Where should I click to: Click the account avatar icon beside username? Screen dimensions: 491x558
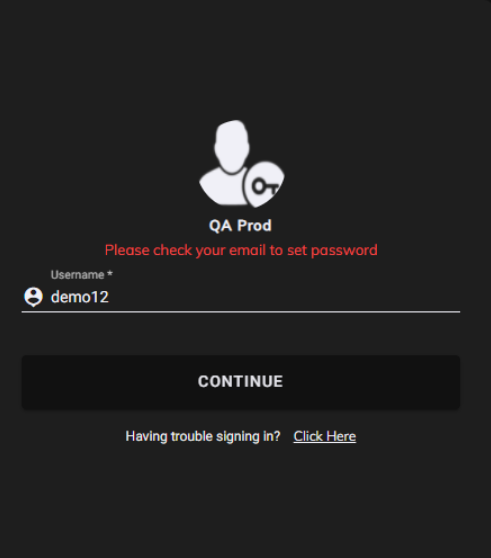click(x=33, y=296)
